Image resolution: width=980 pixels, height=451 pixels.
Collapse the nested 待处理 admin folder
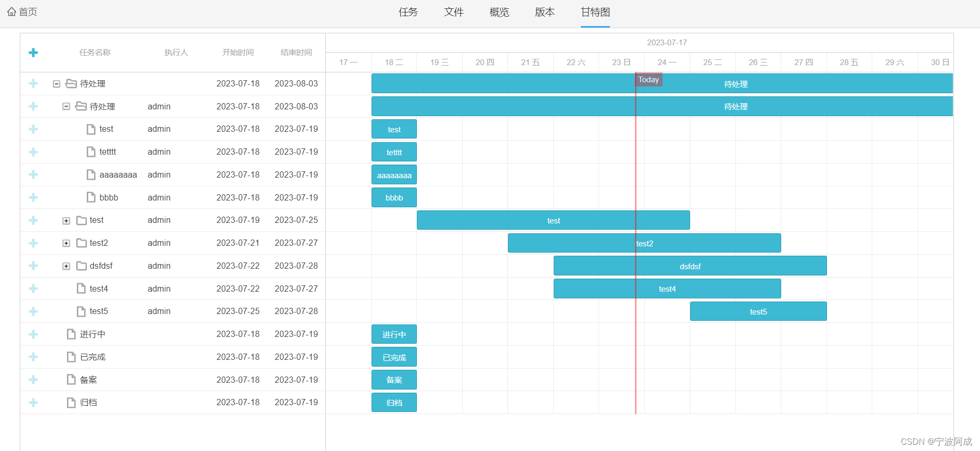coord(66,106)
